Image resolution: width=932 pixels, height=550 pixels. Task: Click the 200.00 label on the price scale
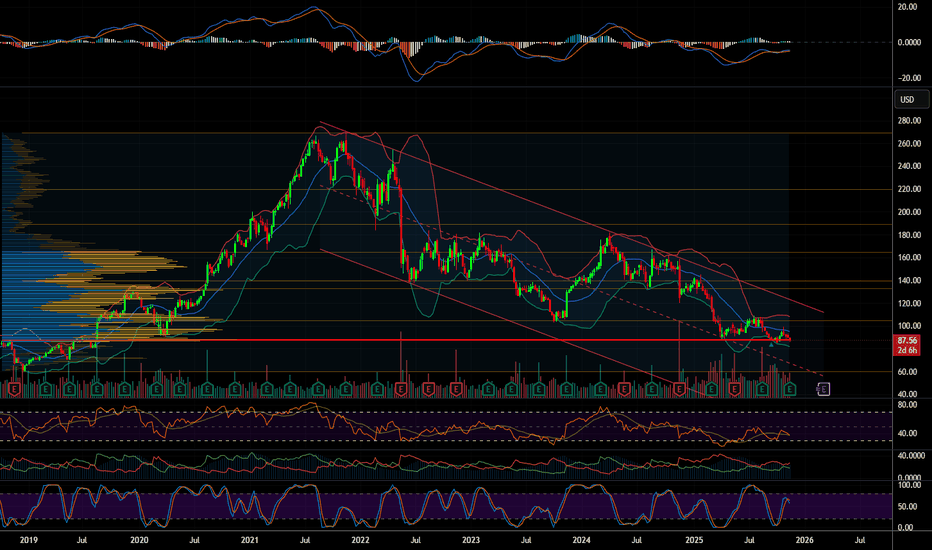[x=908, y=213]
